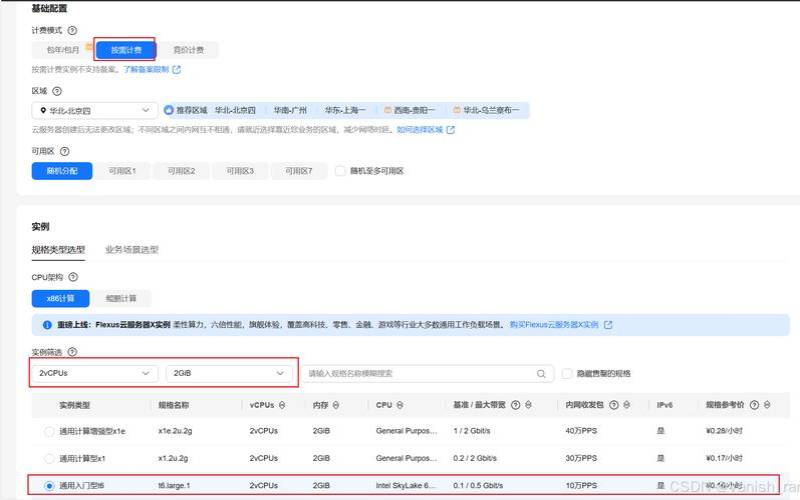
Task: Open the 计费模式 help icon
Action: coord(72,31)
